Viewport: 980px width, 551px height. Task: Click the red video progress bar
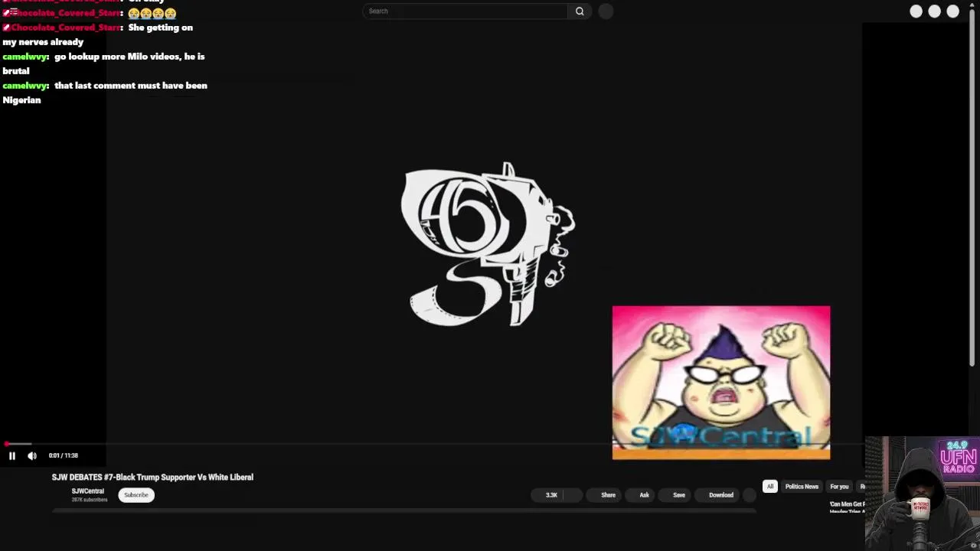18,444
